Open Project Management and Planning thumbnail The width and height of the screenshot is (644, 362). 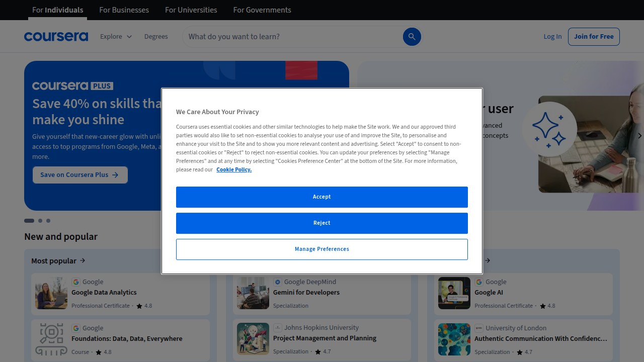[253, 339]
